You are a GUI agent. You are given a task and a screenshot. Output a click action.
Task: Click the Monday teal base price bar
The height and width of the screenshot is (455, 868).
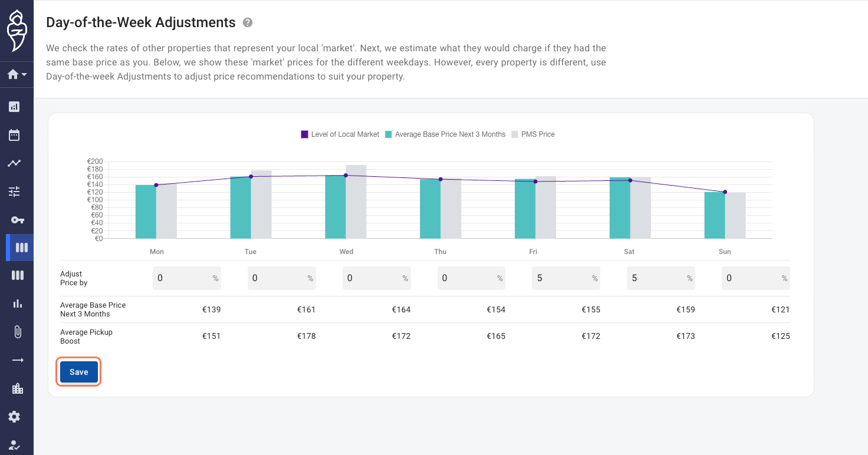[146, 212]
